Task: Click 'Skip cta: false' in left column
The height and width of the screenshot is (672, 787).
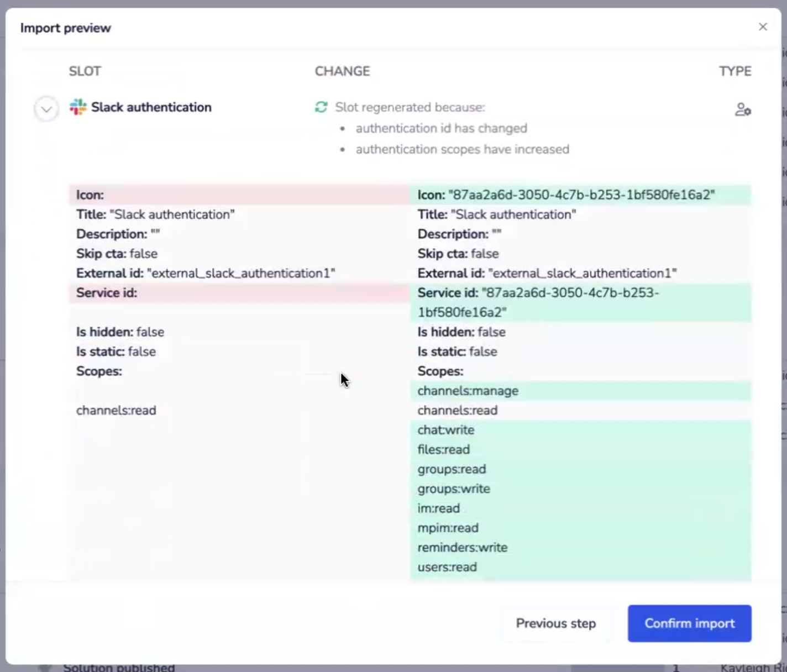Action: [x=117, y=254]
